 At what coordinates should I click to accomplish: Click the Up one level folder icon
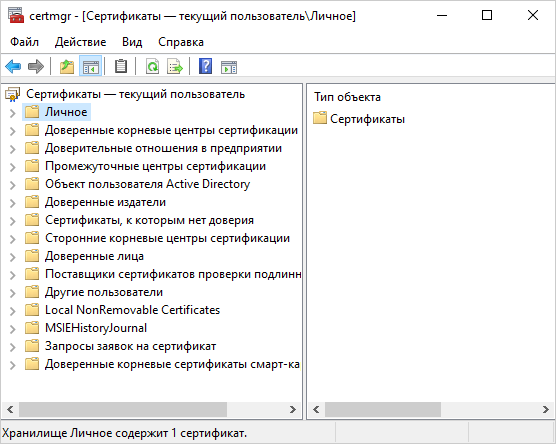tap(67, 66)
